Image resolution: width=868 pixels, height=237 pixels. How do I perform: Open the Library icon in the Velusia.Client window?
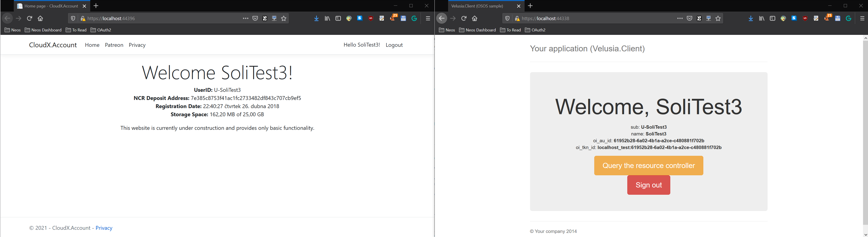coord(761,19)
